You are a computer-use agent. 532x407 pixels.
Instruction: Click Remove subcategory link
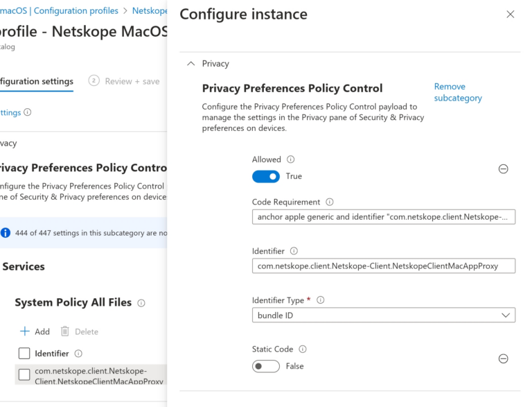coord(457,92)
